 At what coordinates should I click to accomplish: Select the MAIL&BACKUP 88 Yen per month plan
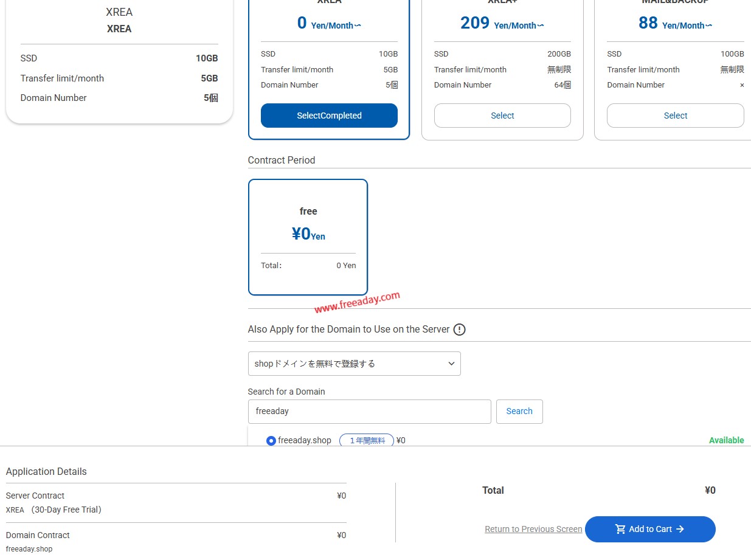point(675,116)
